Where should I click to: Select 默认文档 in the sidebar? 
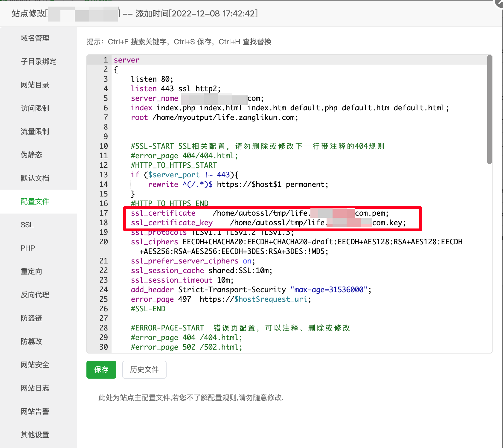[x=35, y=178]
